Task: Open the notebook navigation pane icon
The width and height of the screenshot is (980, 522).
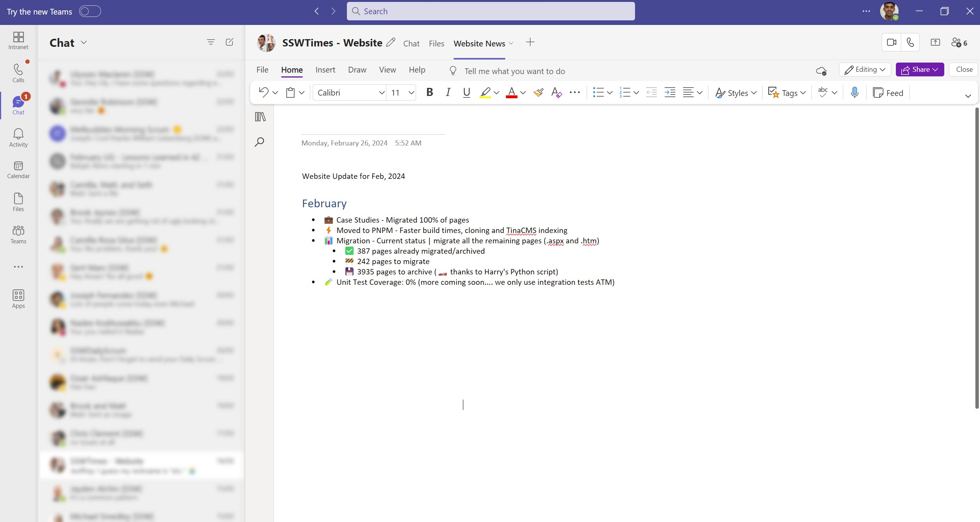Action: [260, 117]
